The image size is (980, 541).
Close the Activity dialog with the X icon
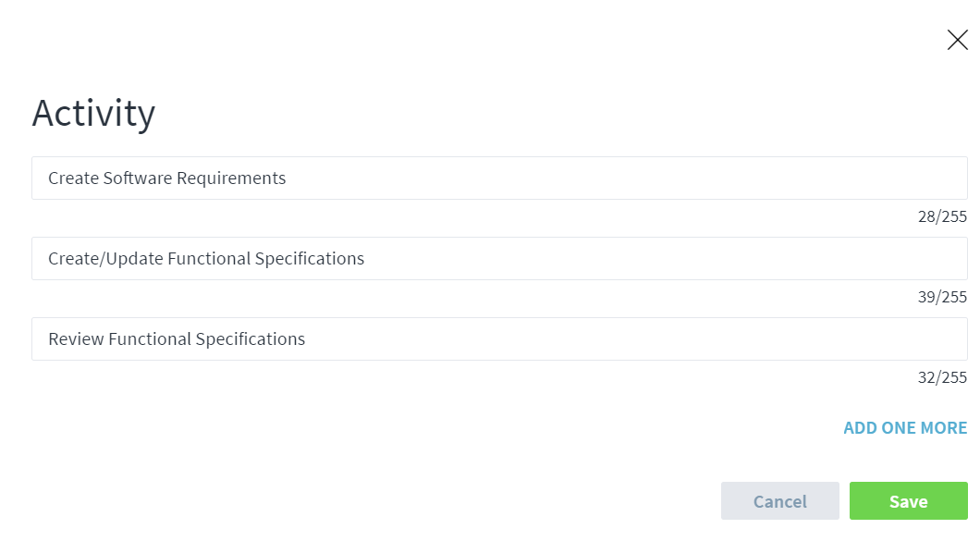pyautogui.click(x=958, y=40)
